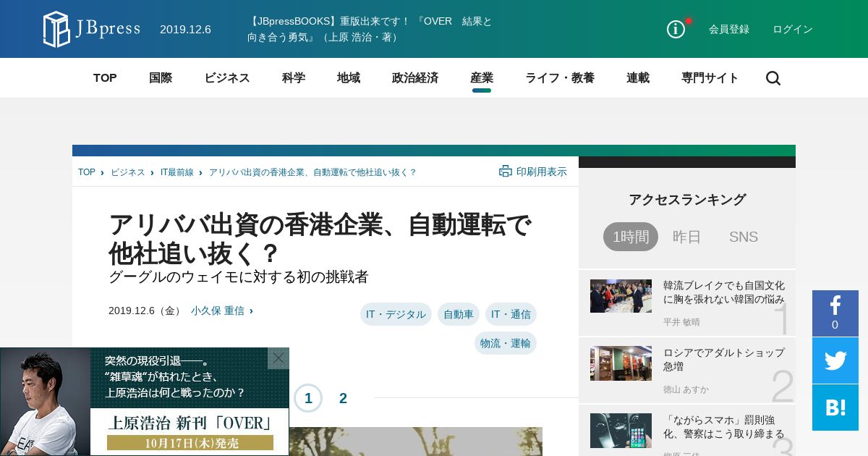Screen dimensions: 868x456
Task: Select the IT・デジタル tag
Action: [x=396, y=314]
